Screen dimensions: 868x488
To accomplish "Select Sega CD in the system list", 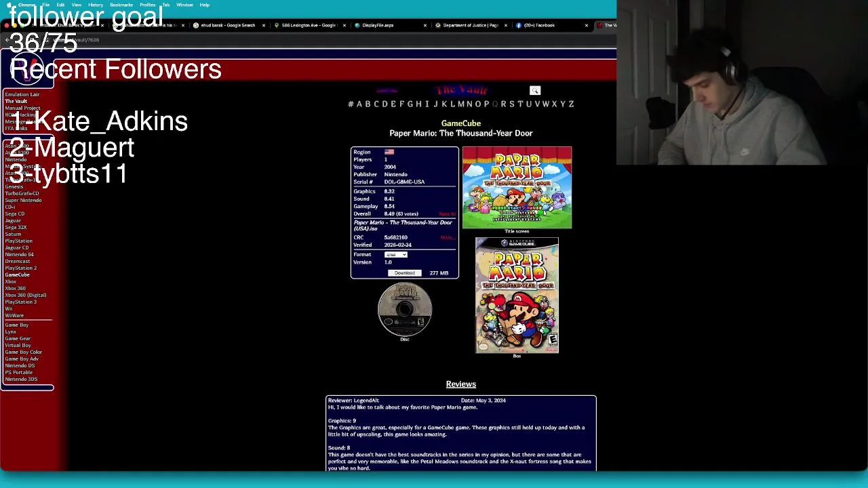I will (15, 213).
